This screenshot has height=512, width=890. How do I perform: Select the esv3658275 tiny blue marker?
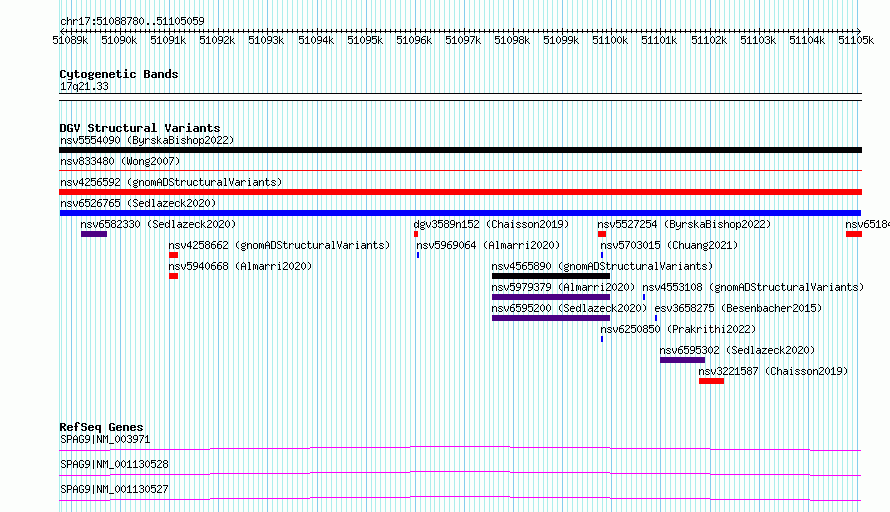pos(656,318)
